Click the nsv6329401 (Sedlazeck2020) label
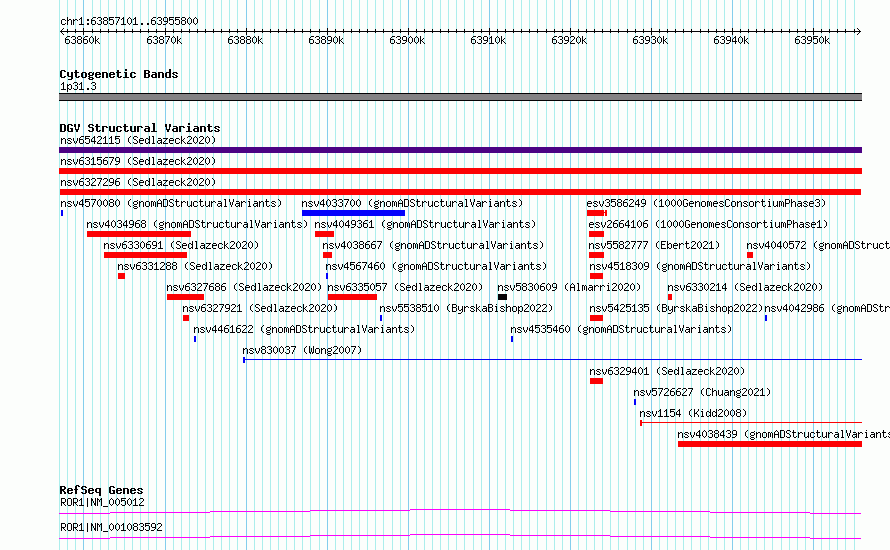 coord(667,371)
